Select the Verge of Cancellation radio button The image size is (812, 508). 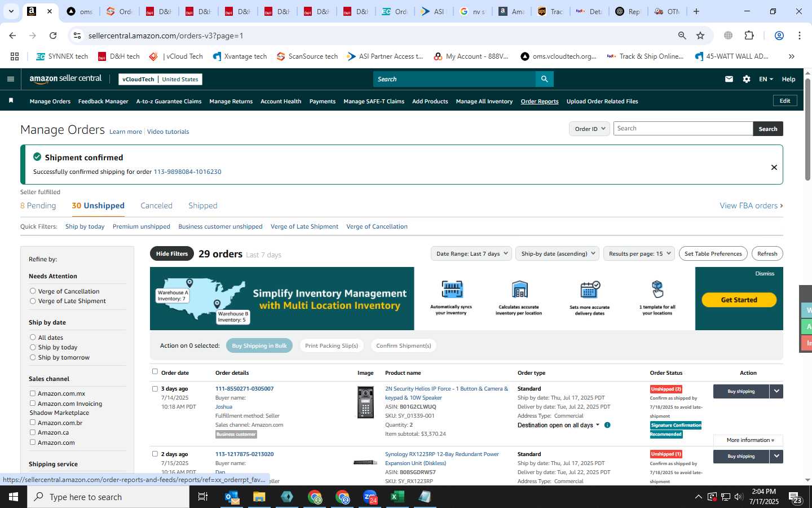coord(33,291)
